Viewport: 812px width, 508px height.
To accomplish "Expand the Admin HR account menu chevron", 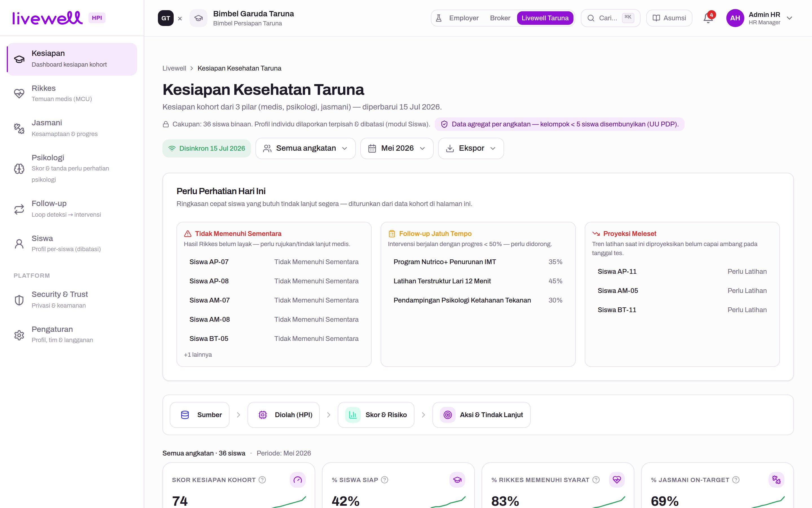I will point(789,18).
